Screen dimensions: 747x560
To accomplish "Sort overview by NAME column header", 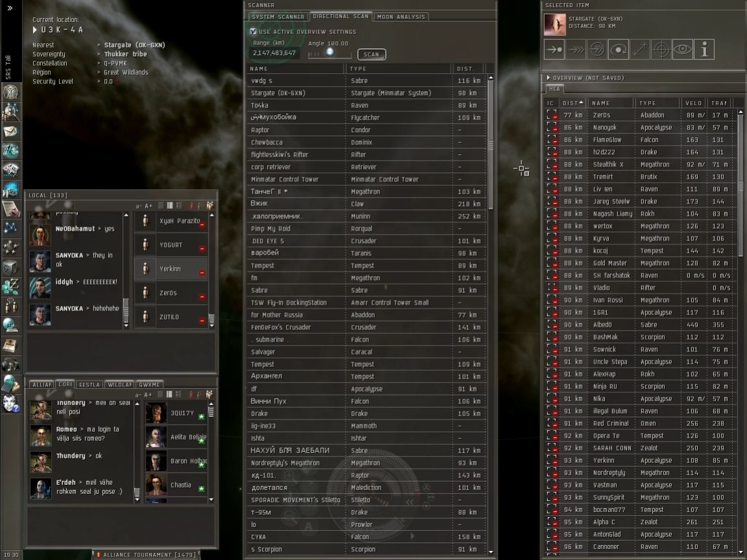I will tap(610, 103).
